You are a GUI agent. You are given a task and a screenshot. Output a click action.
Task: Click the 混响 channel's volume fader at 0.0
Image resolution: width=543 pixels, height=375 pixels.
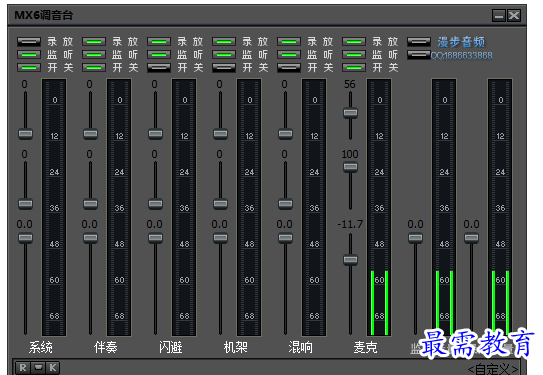(285, 238)
